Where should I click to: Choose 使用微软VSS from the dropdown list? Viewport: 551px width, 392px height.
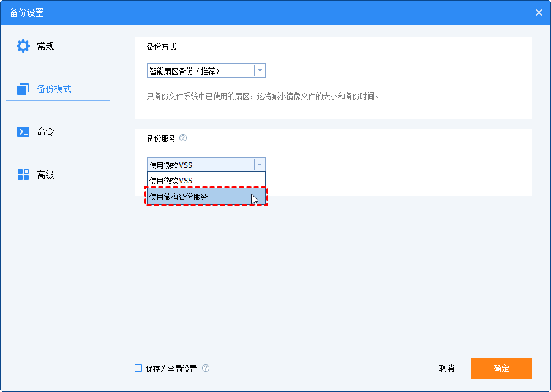(206, 181)
